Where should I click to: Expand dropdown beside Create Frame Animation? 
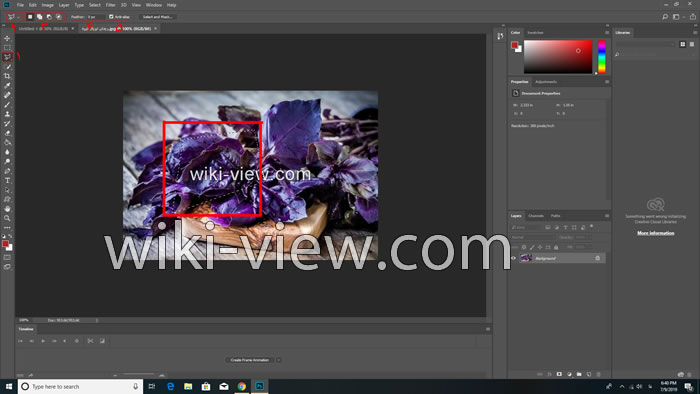tap(279, 360)
